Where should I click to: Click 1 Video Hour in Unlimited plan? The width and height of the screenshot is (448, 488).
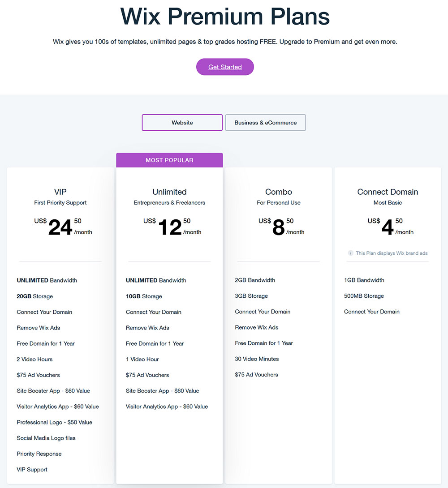tap(142, 360)
